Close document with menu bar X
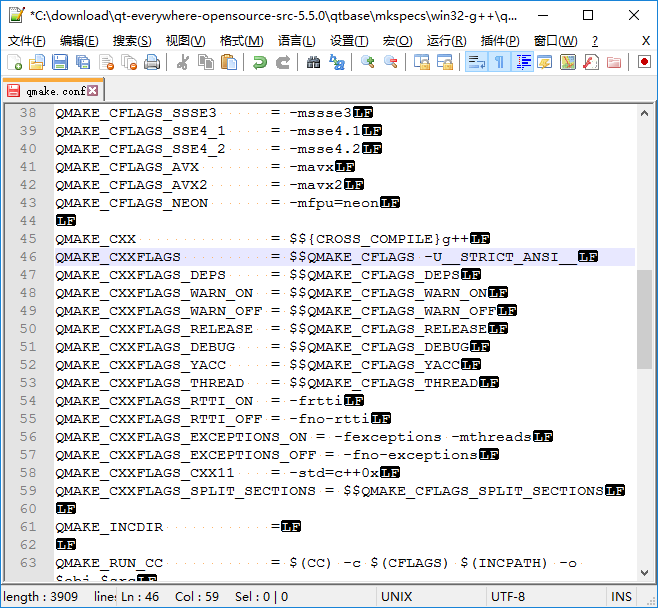 [x=646, y=41]
